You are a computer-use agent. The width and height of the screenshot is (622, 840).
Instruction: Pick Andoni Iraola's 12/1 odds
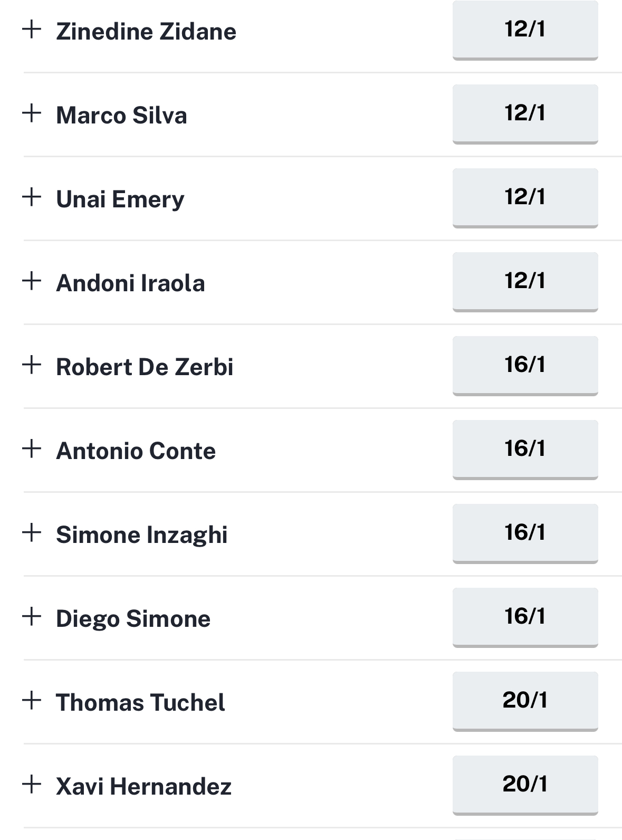point(525,282)
